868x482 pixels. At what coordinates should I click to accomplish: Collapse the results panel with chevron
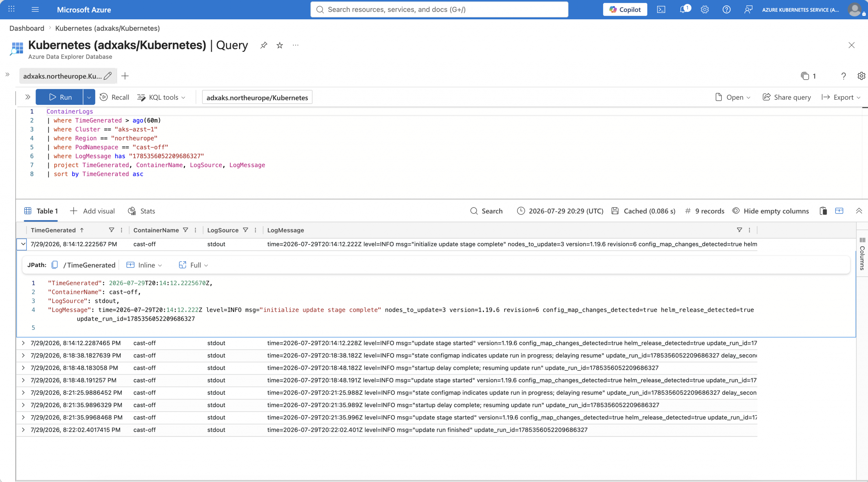(x=859, y=211)
